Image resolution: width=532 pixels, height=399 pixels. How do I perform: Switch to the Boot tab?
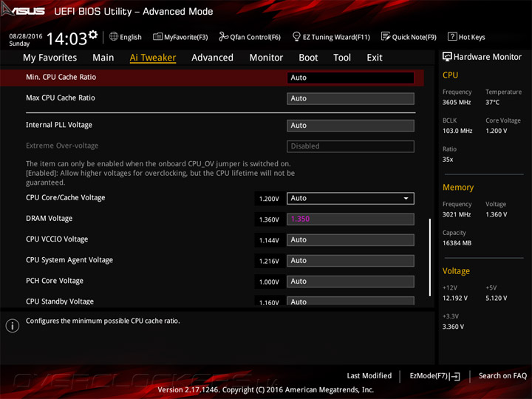coord(308,58)
